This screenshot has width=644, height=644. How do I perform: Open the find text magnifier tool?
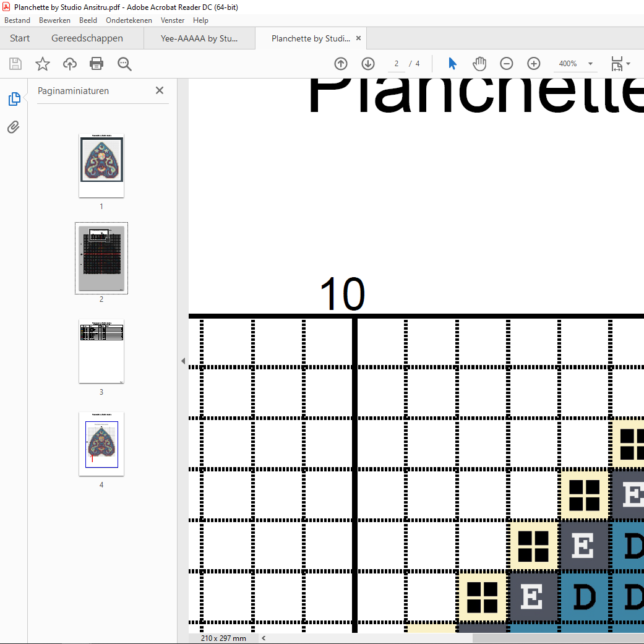(124, 64)
